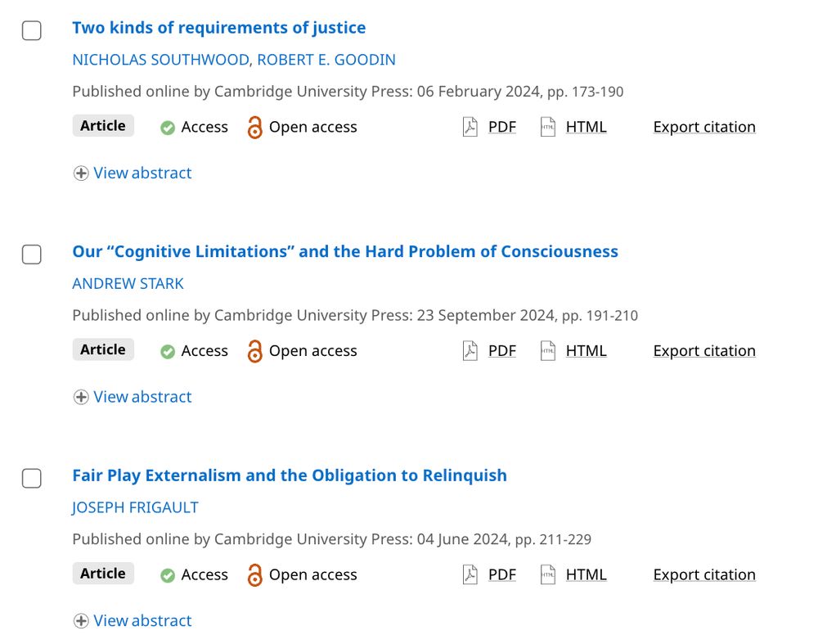This screenshot has height=644, width=818.
Task: Export citation for Fair Play Externalism article
Action: [x=704, y=574]
